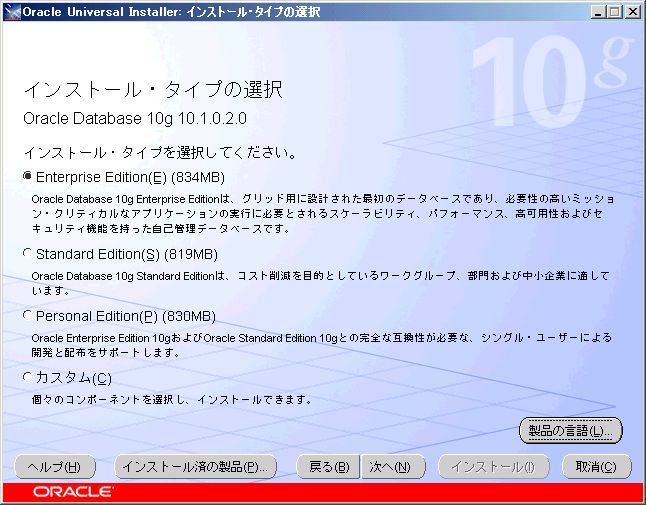Click the ORACLE logo in red footer
Viewport: 646px width, 505px height.
coord(73,492)
